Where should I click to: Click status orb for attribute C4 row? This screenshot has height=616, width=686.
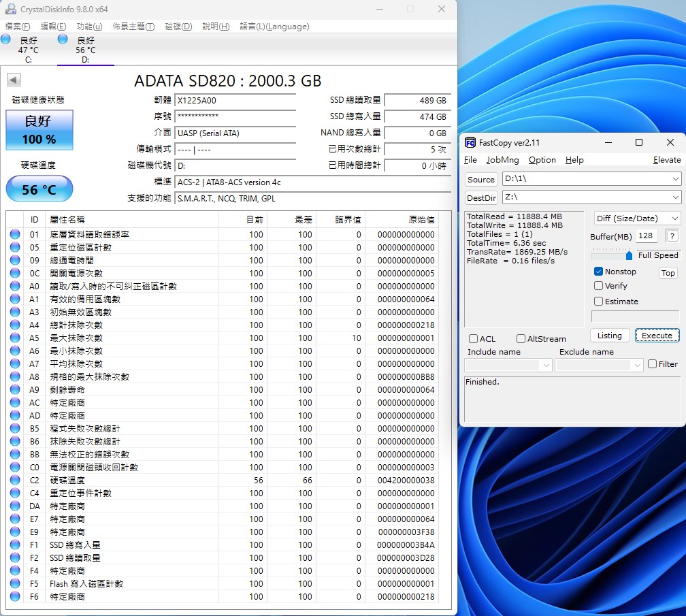coord(15,493)
